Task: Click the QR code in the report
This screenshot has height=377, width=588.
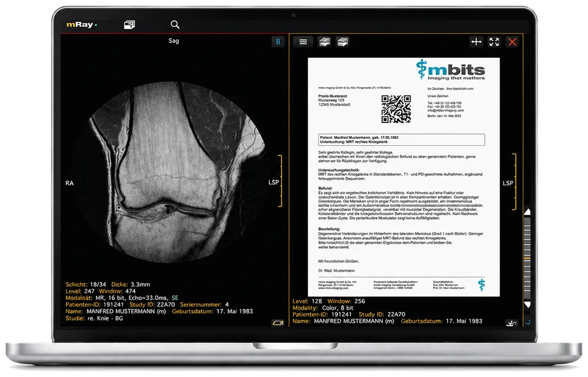Action: [396, 109]
